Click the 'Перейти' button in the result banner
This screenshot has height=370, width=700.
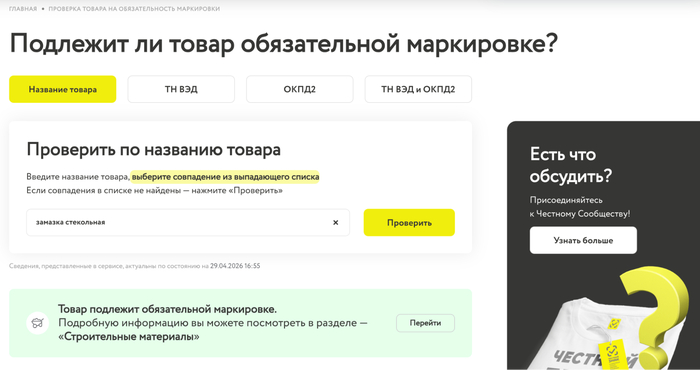425,323
